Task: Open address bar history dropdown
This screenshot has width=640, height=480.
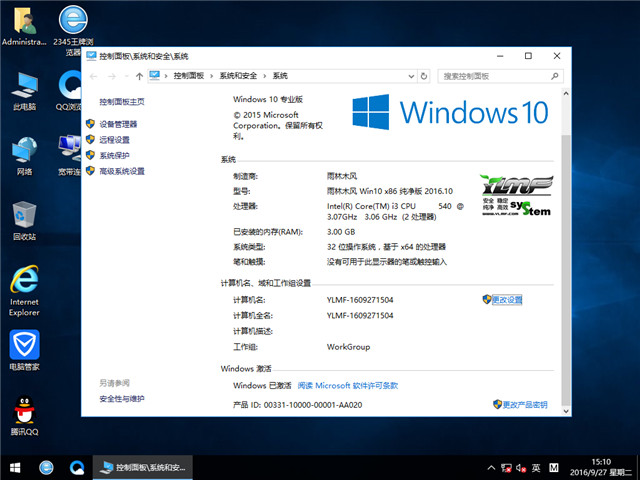Action: 411,76
